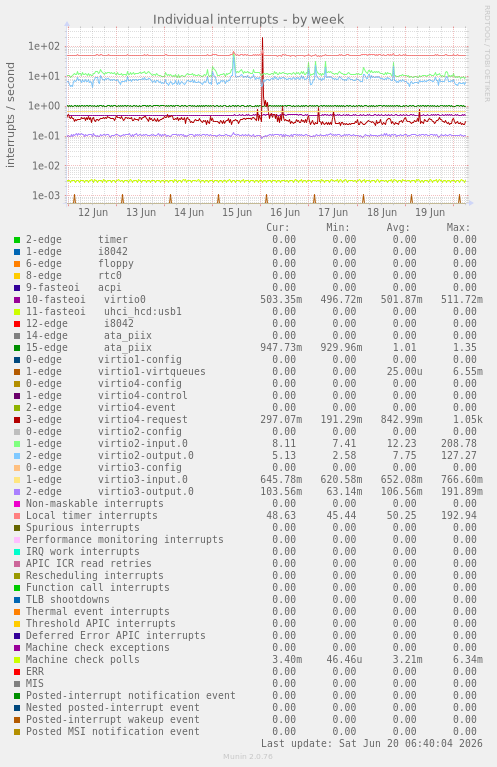Click the ERR legend label
Image resolution: width=497 pixels, height=767 pixels.
(x=35, y=671)
